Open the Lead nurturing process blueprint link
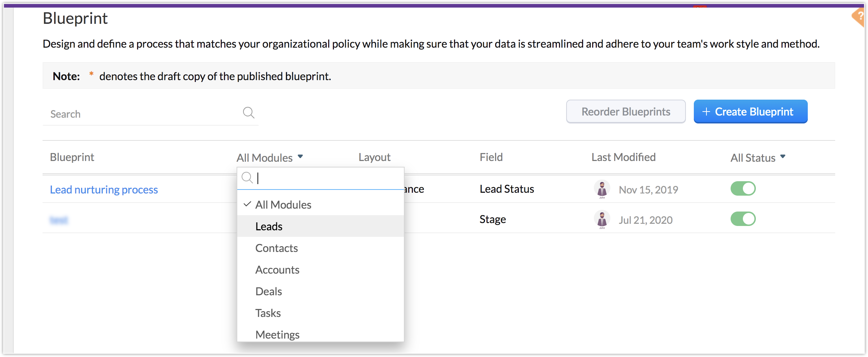This screenshot has width=868, height=357. [x=104, y=190]
